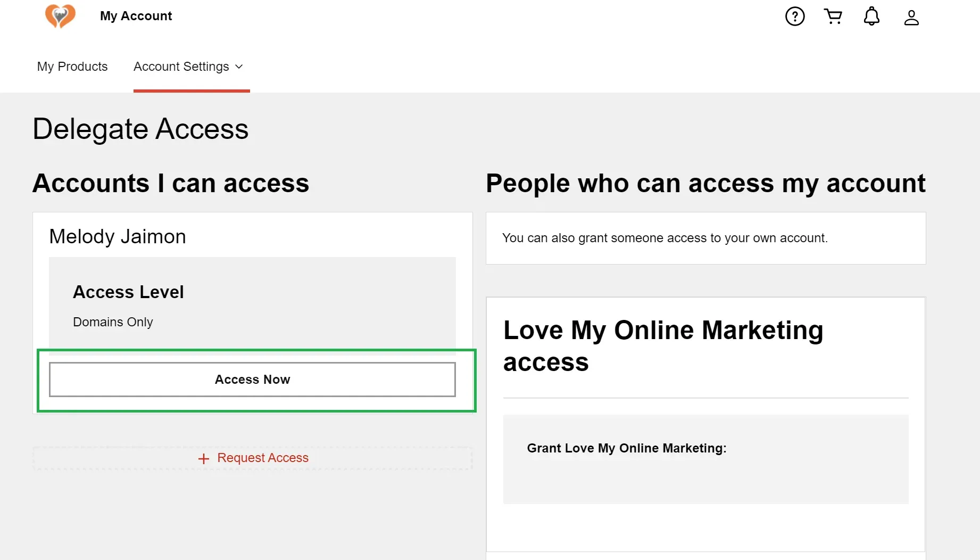
Task: Click the grant someone access message text
Action: pyautogui.click(x=665, y=238)
